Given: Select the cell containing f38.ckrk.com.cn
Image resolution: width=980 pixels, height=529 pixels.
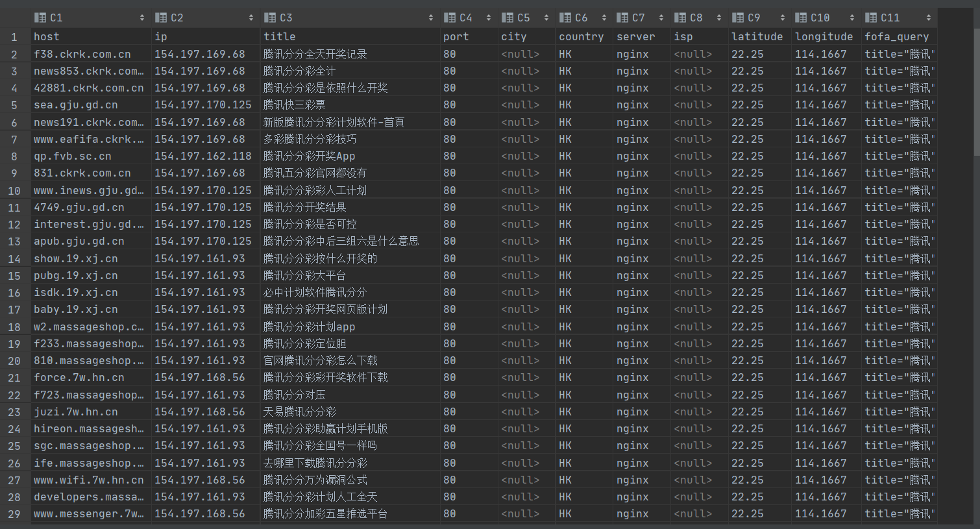Looking at the screenshot, I should click(79, 54).
